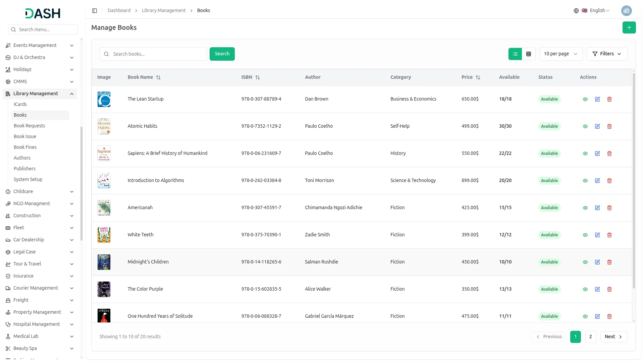Switch to grid view layout
This screenshot has height=362, width=644.
529,54
